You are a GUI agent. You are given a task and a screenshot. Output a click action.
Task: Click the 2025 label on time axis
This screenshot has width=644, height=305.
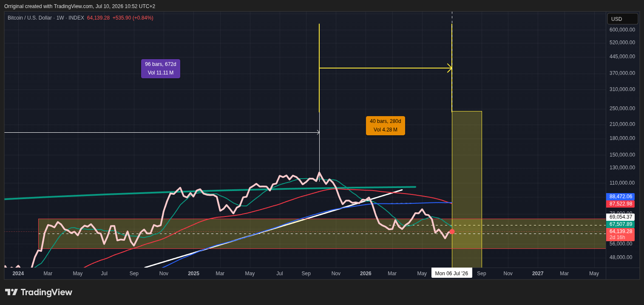coord(193,274)
